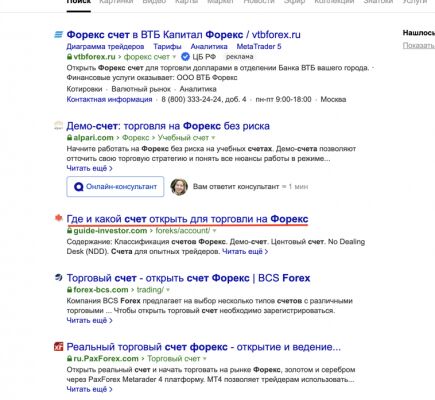
Task: Click the Учебный счет breadcrumb
Action: click(183, 138)
